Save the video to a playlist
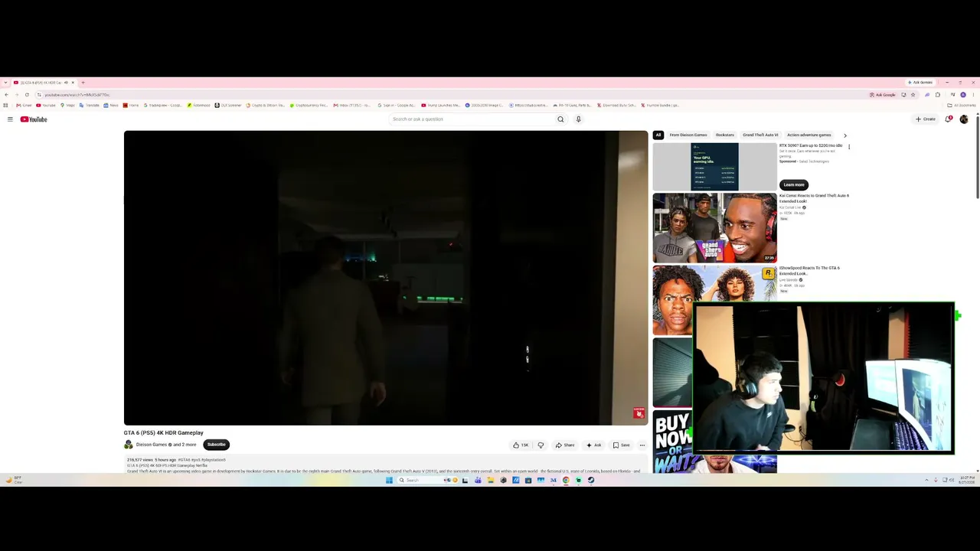Image resolution: width=980 pixels, height=551 pixels. pos(621,445)
